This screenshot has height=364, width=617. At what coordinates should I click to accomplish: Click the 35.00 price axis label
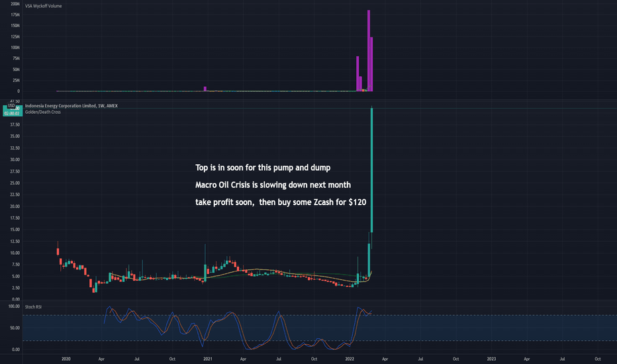pyautogui.click(x=15, y=136)
